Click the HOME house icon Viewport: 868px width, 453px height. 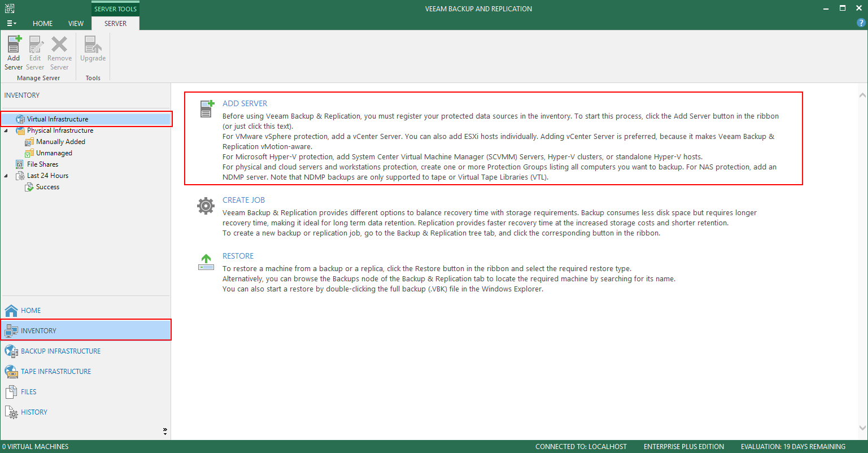click(x=11, y=310)
